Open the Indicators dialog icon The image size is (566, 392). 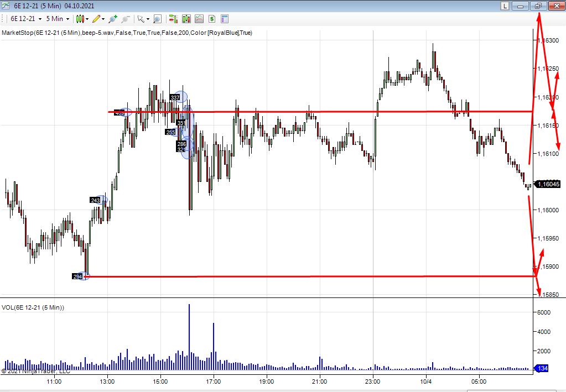[x=199, y=19]
